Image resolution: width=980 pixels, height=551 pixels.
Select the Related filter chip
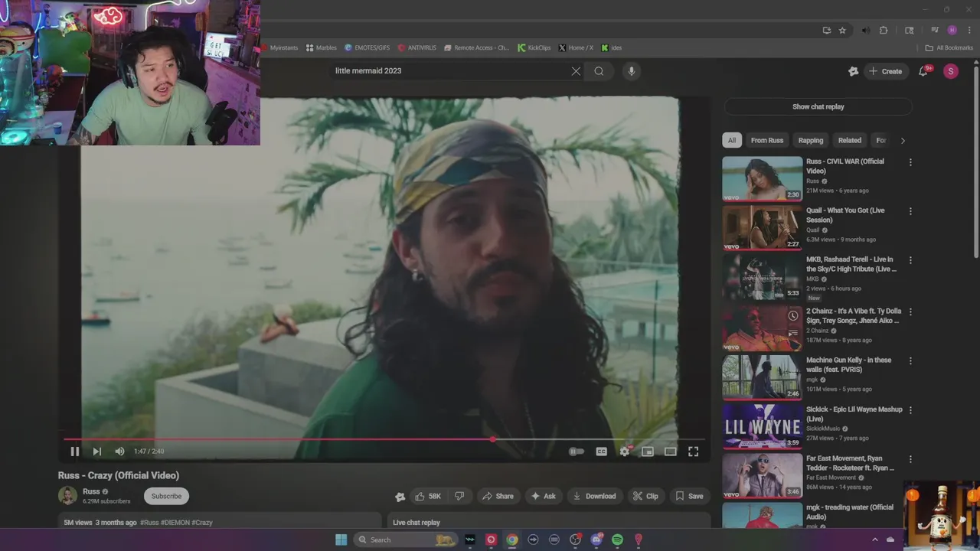tap(849, 140)
